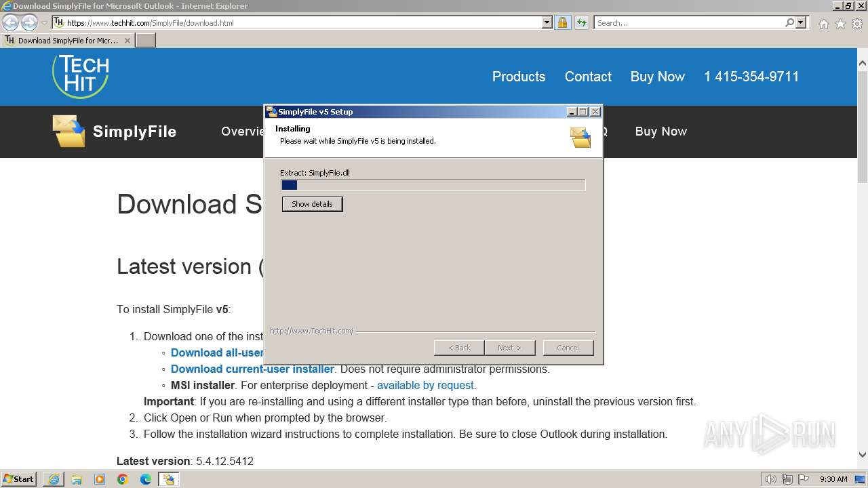Click the Internet Explorer title bar icon
The image size is (868, 488).
coord(7,6)
